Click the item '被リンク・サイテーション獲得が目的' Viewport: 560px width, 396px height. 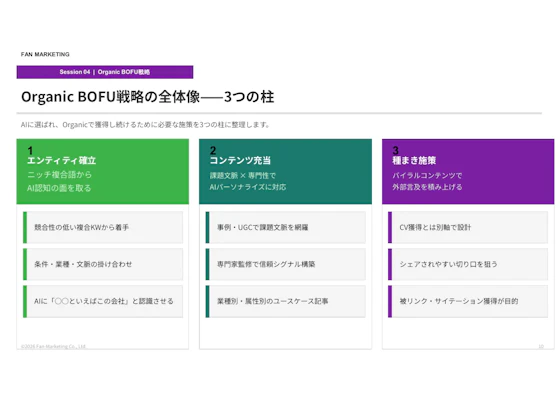[x=468, y=301]
